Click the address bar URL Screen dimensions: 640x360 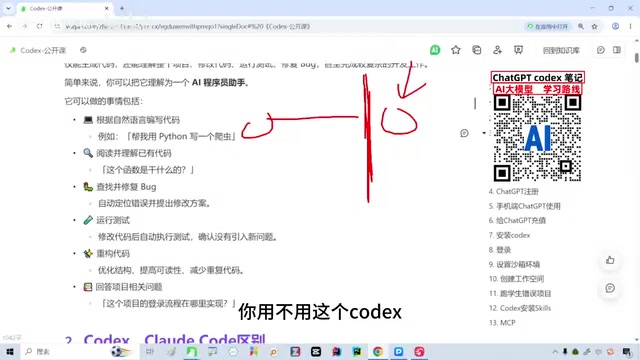[187, 27]
